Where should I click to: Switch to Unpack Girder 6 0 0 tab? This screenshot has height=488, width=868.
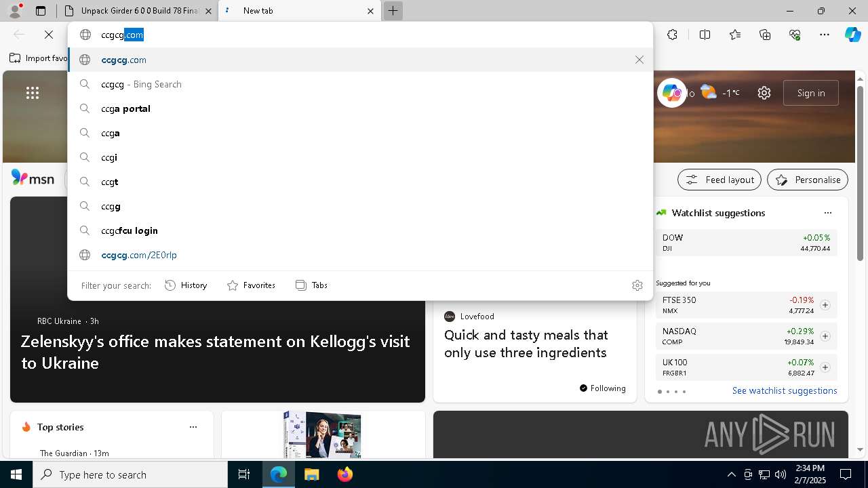coord(138,11)
